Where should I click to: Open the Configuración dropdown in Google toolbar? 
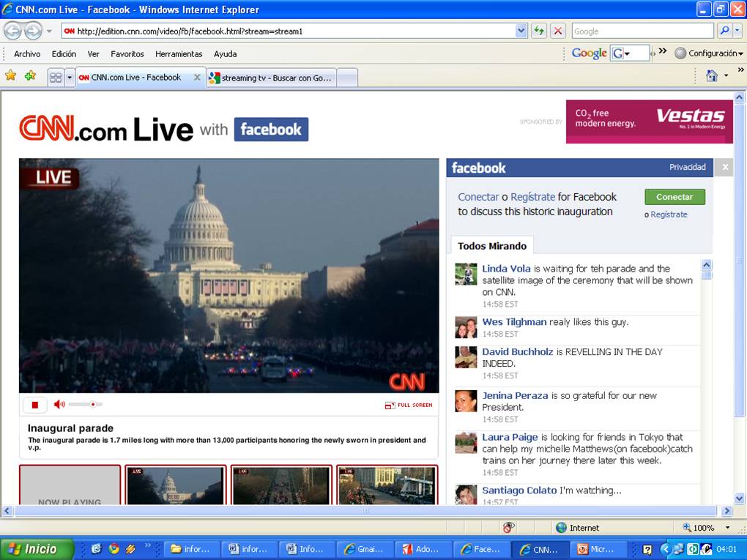click(709, 53)
